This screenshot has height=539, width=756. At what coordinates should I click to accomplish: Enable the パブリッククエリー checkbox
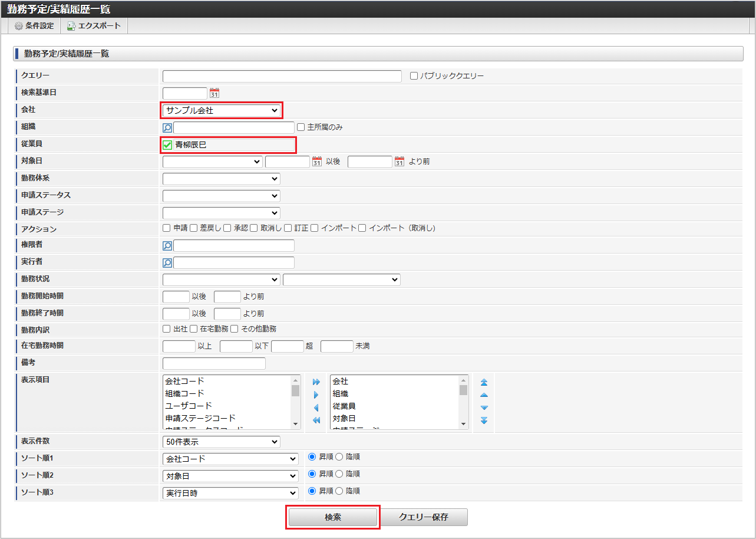point(414,76)
